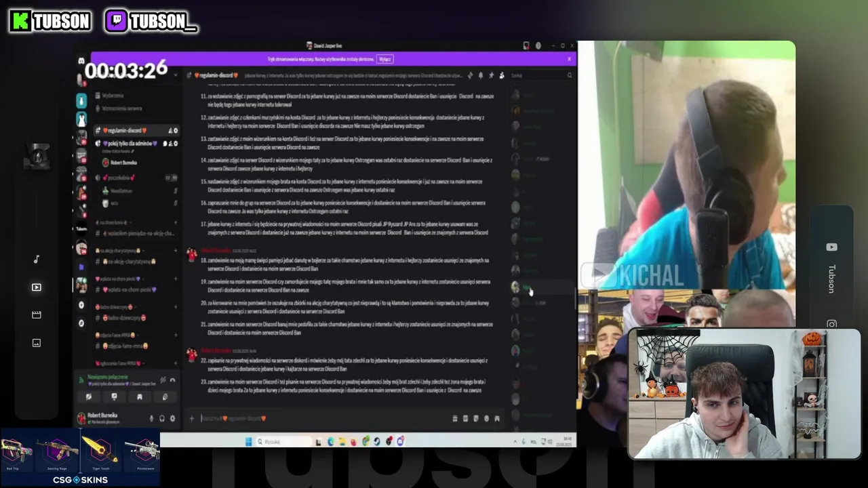Disconnect from the voice call
Image resolution: width=868 pixels, height=488 pixels.
173,380
